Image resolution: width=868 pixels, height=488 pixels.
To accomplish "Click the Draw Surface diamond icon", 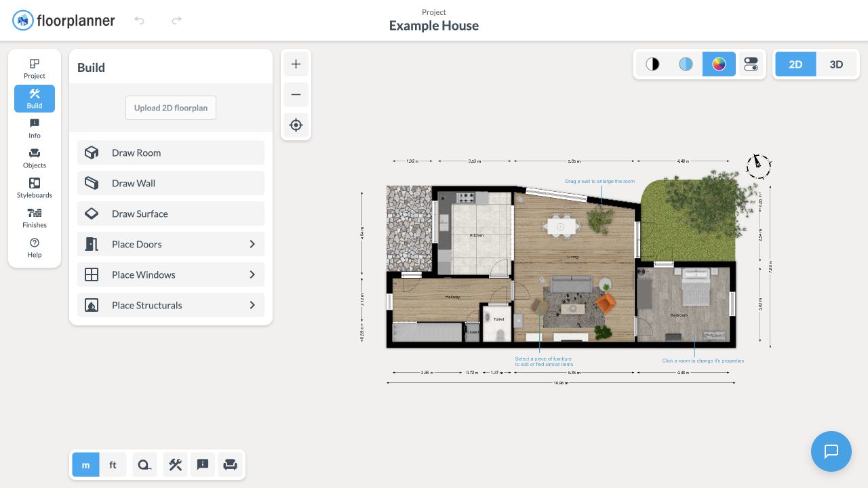I will [92, 213].
